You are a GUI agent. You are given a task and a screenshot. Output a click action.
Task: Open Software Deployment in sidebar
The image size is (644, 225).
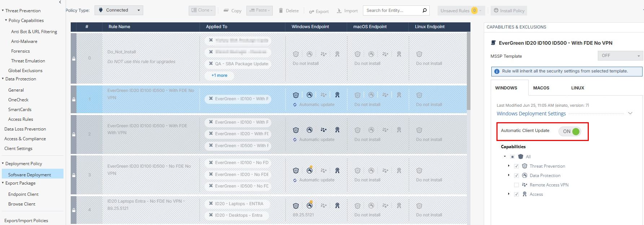tap(32, 175)
